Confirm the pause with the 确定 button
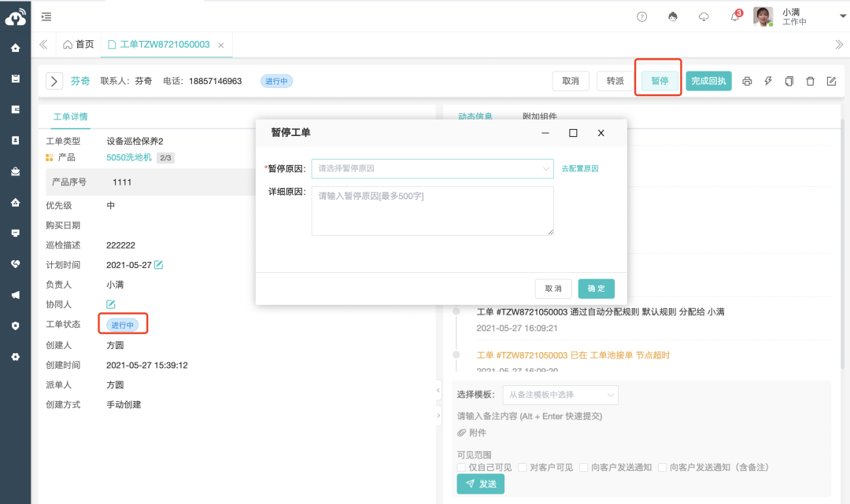This screenshot has height=504, width=850. pos(596,289)
